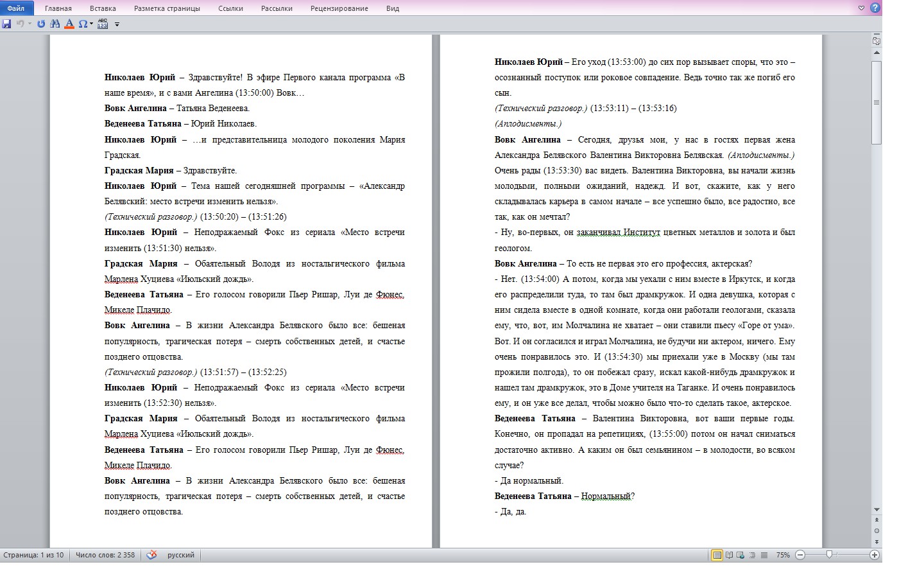Click the underlined word «Нормальный» on page two
Image resolution: width=924 pixels, height=578 pixels.
(606, 496)
